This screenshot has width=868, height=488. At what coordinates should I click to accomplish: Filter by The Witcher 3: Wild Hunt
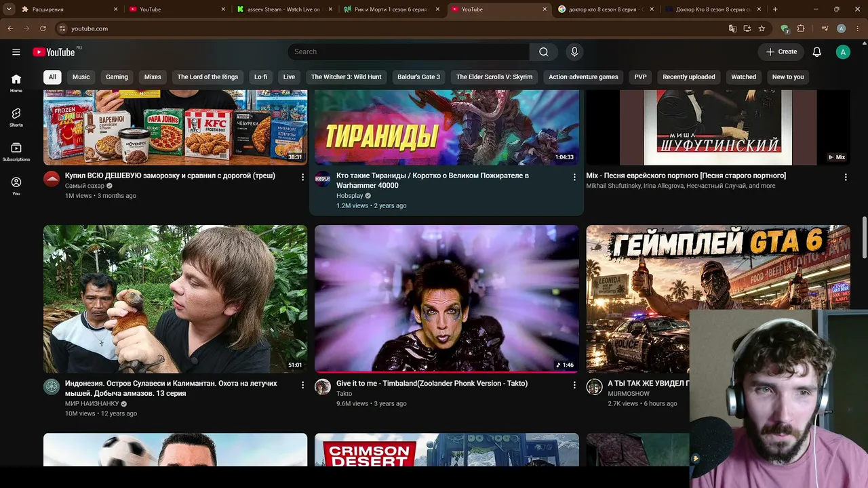click(347, 77)
